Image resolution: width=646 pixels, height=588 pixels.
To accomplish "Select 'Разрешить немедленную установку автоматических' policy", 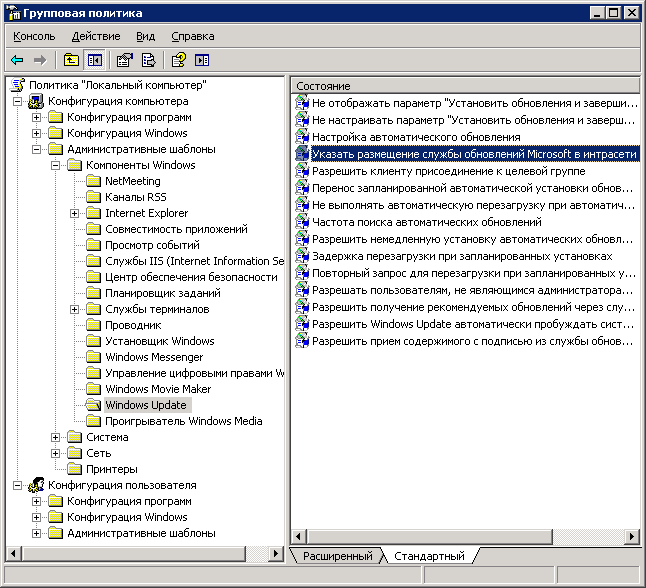I will click(x=472, y=239).
